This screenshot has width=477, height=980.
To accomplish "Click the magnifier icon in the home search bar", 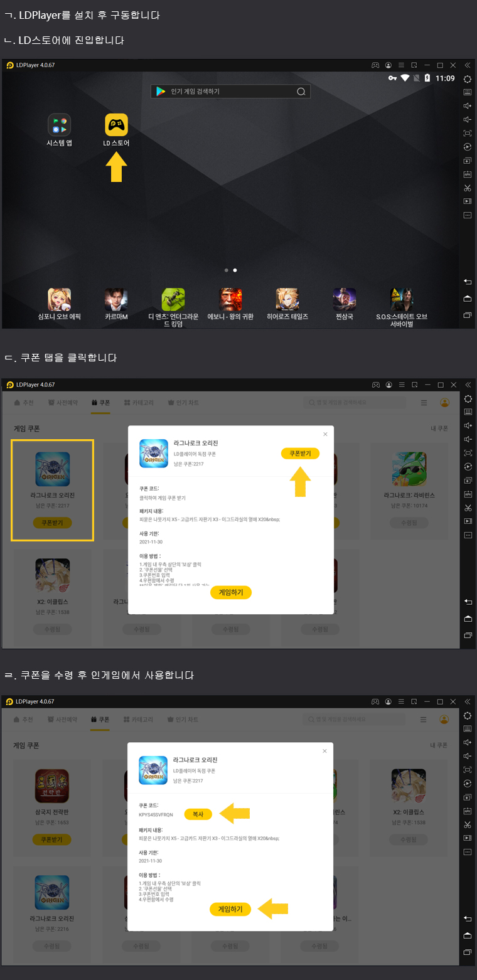I will point(301,92).
